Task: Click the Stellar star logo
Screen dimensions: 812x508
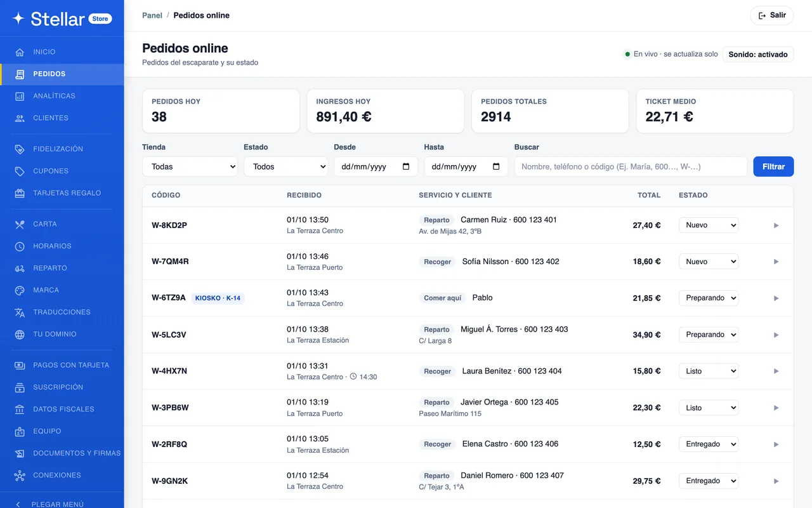Action: click(18, 18)
